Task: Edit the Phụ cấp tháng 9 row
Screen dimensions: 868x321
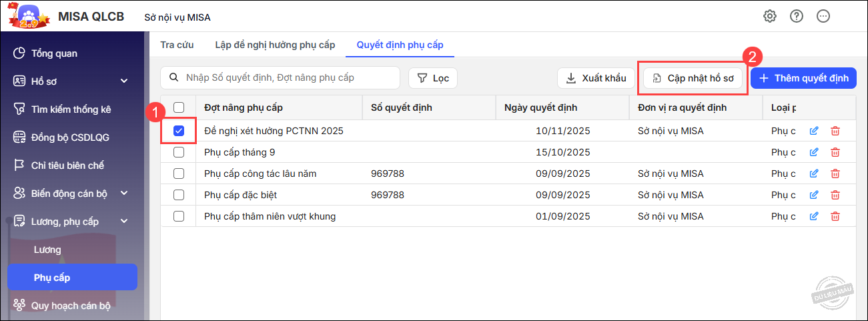Action: coord(813,152)
